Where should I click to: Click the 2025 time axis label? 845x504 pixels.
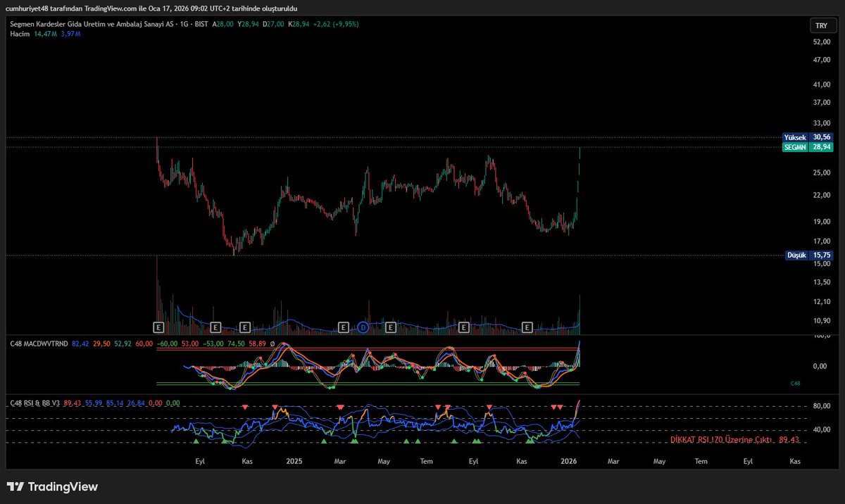(x=294, y=461)
